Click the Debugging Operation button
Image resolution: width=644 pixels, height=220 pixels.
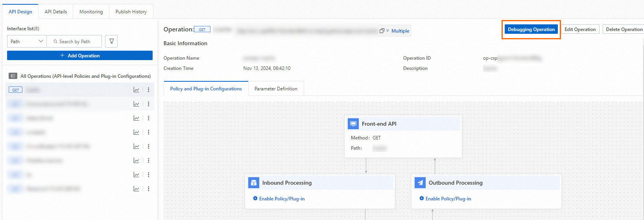pos(531,29)
